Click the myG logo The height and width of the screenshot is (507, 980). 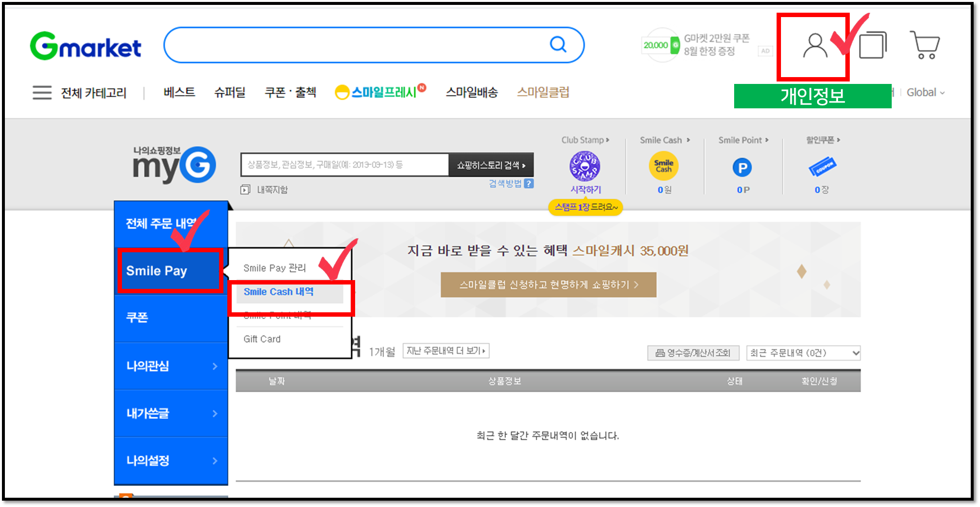(174, 165)
